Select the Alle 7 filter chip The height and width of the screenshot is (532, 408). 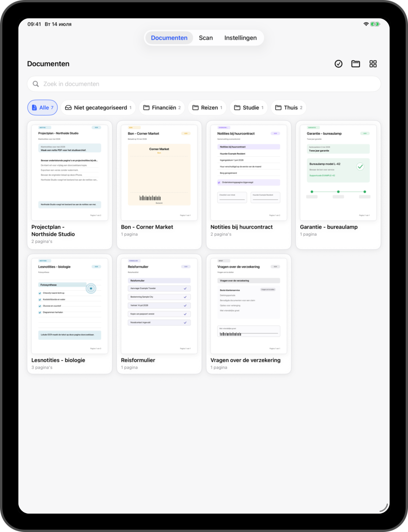coord(43,108)
